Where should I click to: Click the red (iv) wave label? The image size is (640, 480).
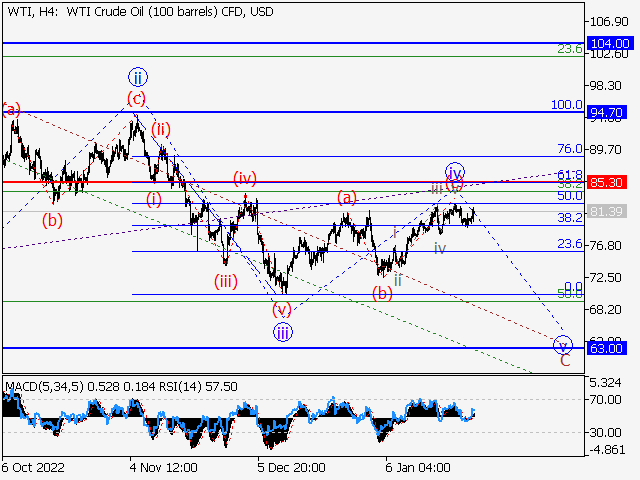click(245, 178)
